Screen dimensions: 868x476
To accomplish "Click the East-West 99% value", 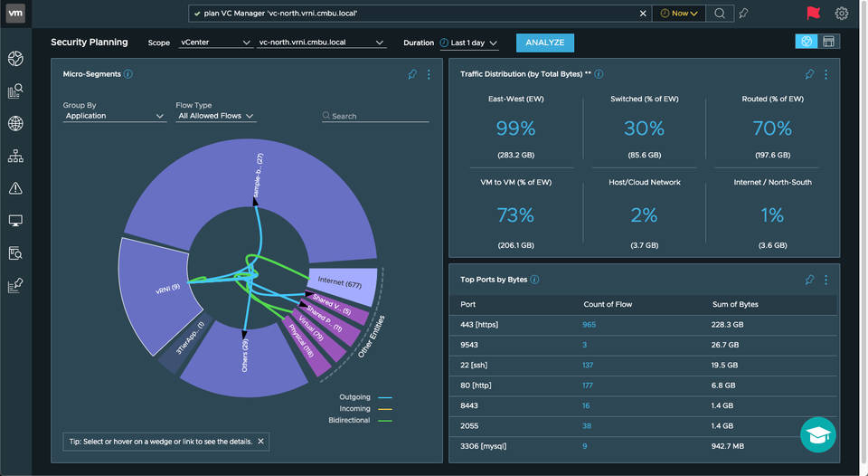I will (x=515, y=129).
